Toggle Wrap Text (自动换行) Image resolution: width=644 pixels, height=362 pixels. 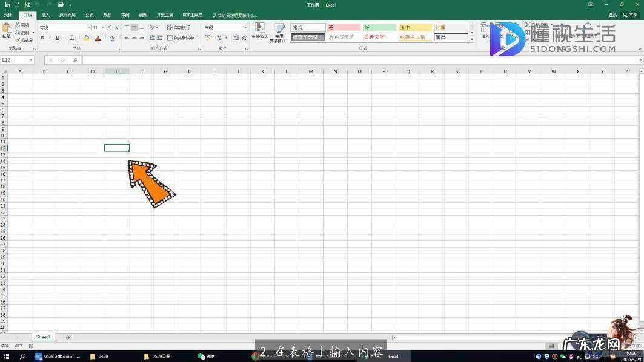178,28
